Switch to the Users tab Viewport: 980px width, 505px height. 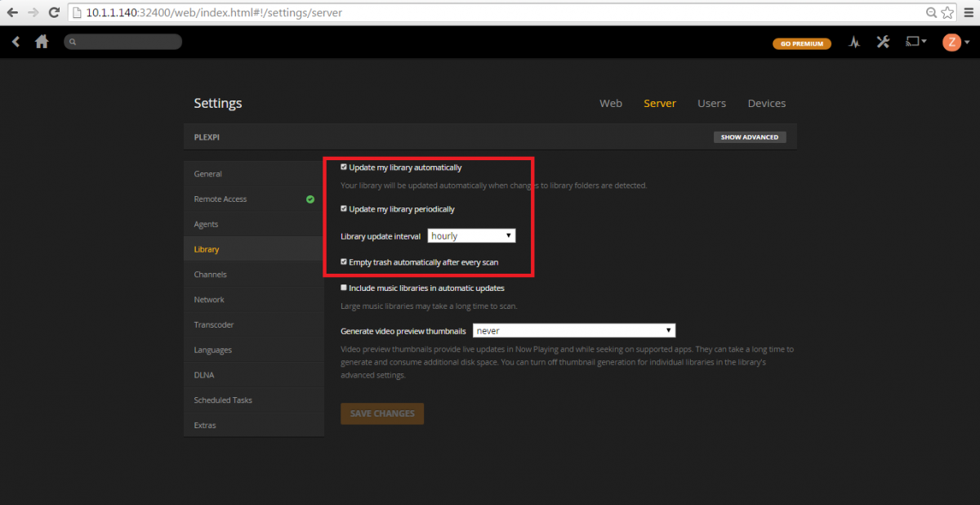(711, 103)
